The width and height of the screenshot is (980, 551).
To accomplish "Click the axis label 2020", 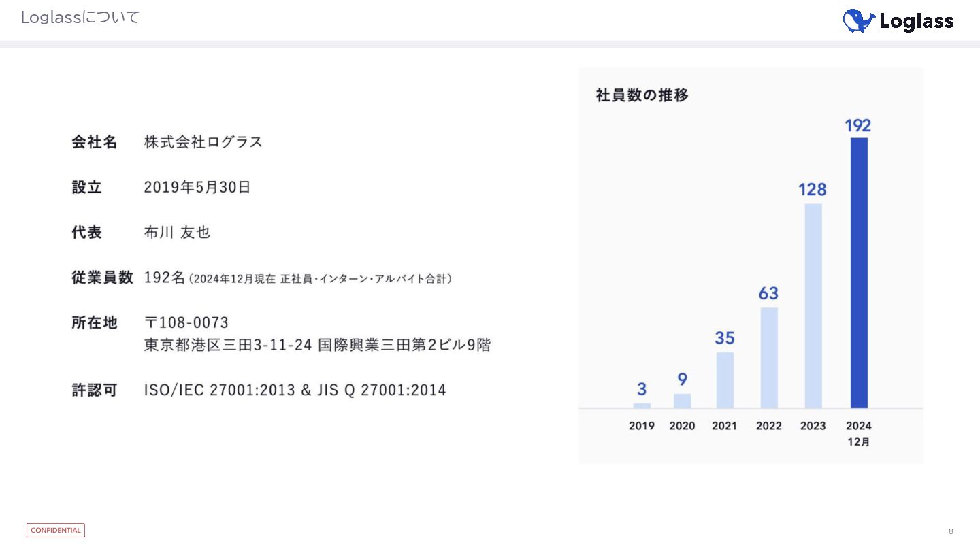I will 683,426.
